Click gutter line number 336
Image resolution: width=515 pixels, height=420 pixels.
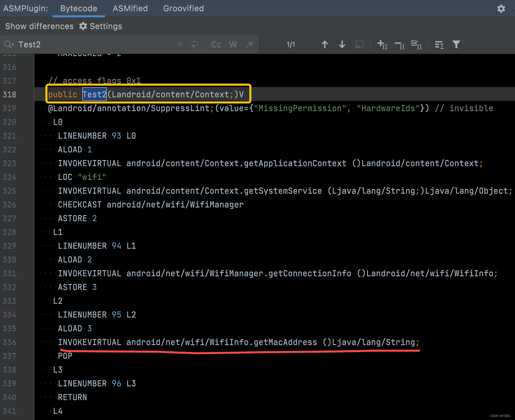[9, 342]
